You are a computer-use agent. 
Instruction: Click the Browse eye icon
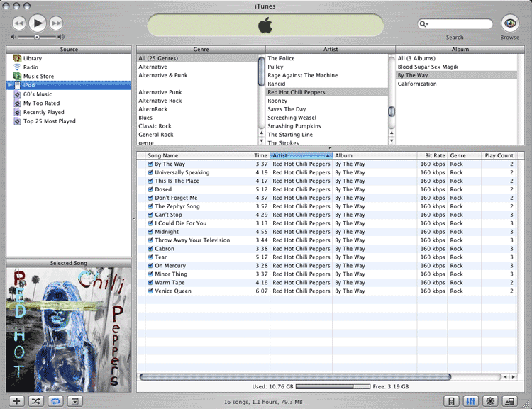click(510, 23)
